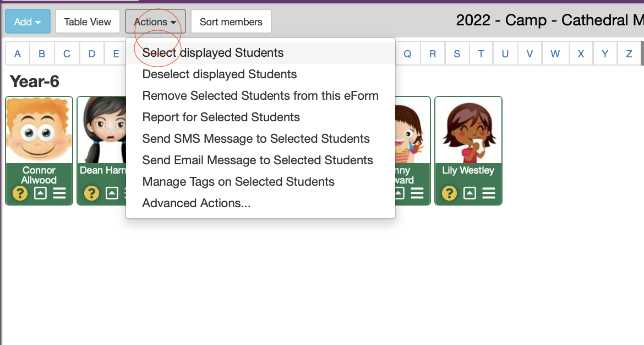The image size is (644, 345).
Task: Choose Deselect displayed Students
Action: click(x=220, y=74)
